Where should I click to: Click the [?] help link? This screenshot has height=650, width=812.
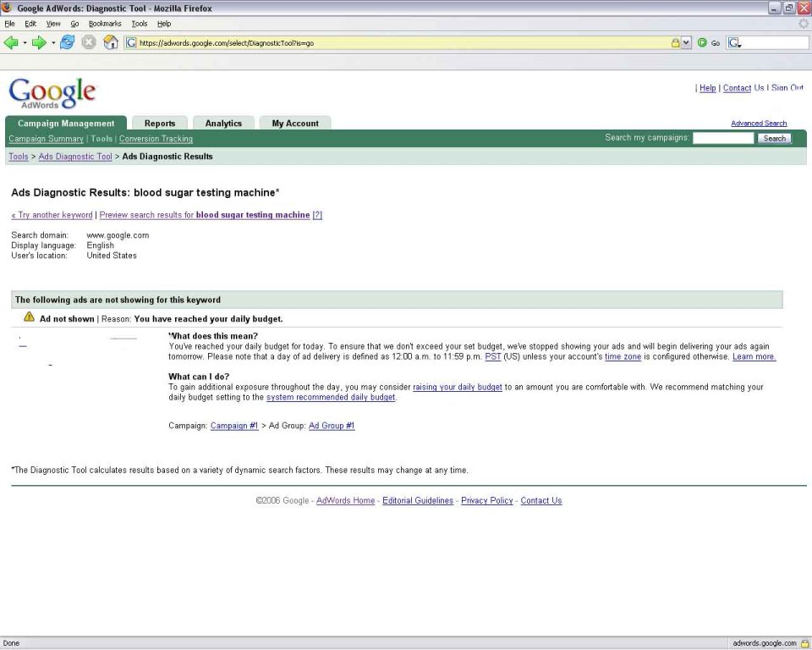tap(317, 215)
